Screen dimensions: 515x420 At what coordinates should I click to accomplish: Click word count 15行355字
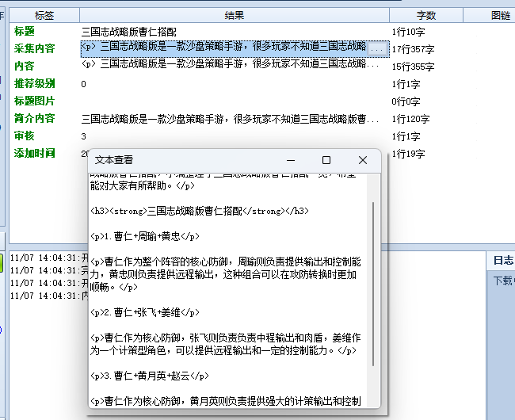[413, 67]
